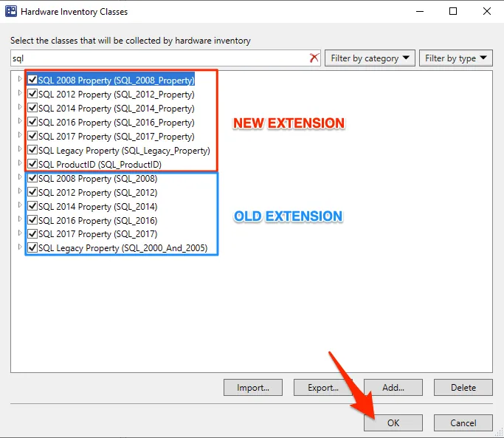Select SQL 2014 Property (SQL_2014) row text
The height and width of the screenshot is (438, 504).
[x=97, y=207]
